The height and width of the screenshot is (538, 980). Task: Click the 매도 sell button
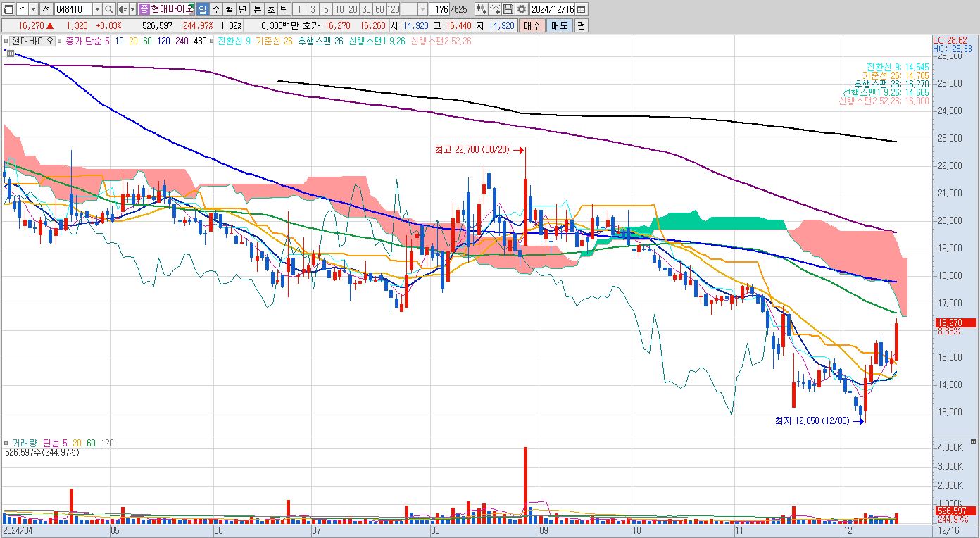(x=558, y=25)
